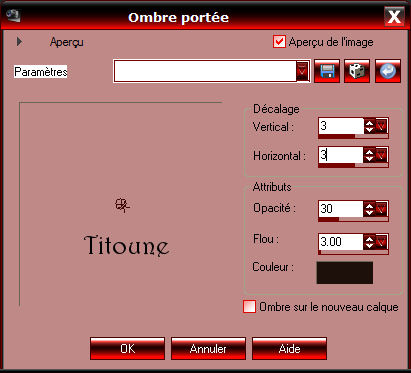The width and height of the screenshot is (411, 373).
Task: Confirm with the OK button
Action: click(127, 348)
